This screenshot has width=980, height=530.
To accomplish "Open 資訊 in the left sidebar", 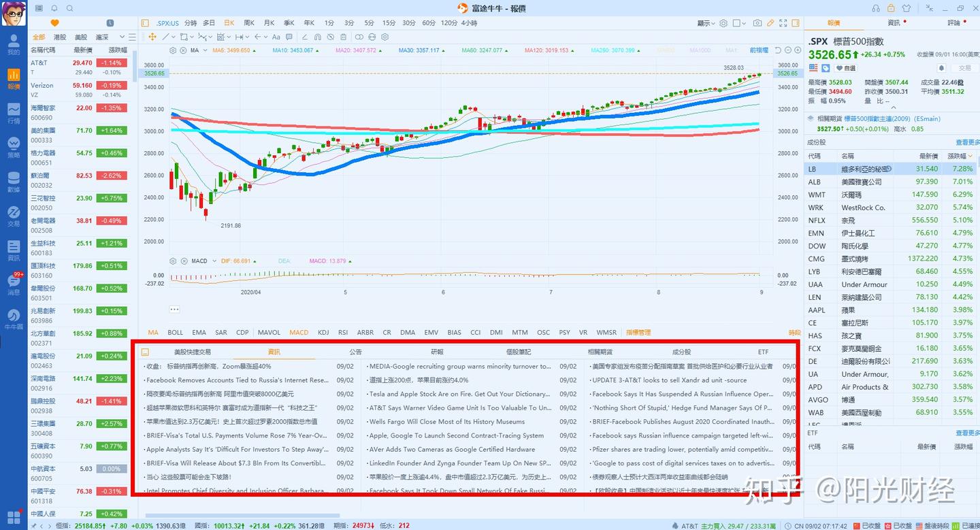I will click(14, 250).
